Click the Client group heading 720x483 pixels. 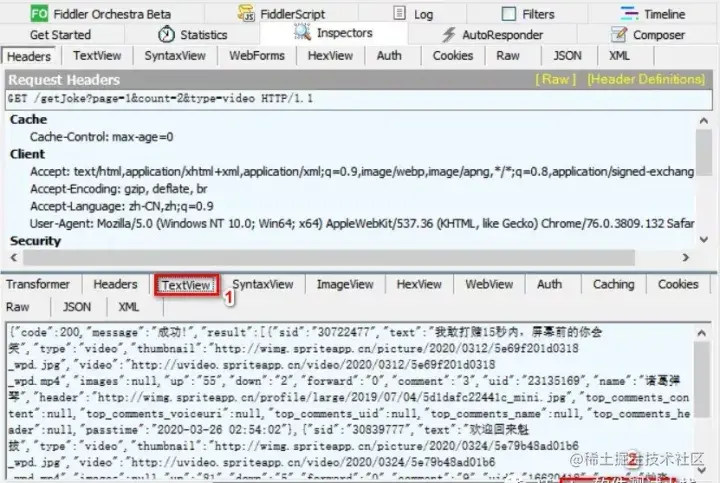[x=28, y=154]
